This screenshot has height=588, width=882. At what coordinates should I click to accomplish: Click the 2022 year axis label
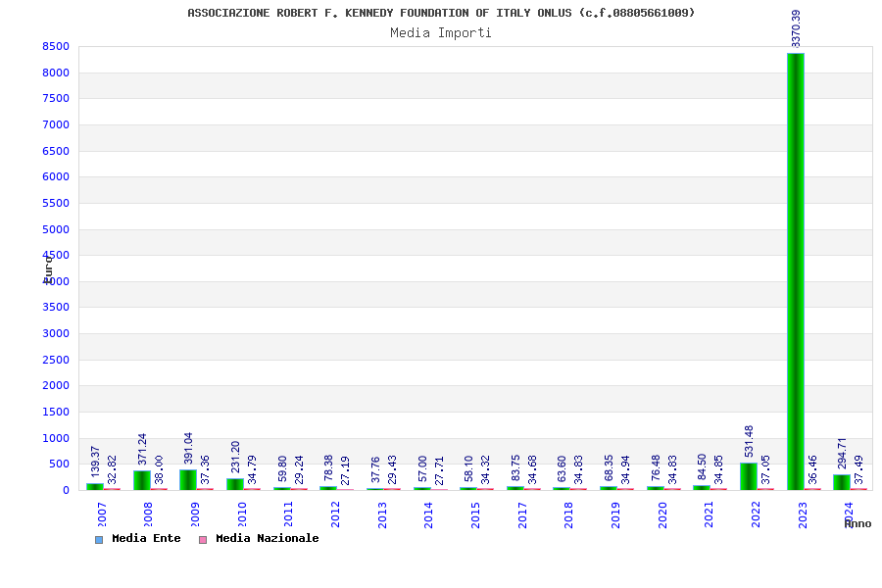tap(756, 514)
